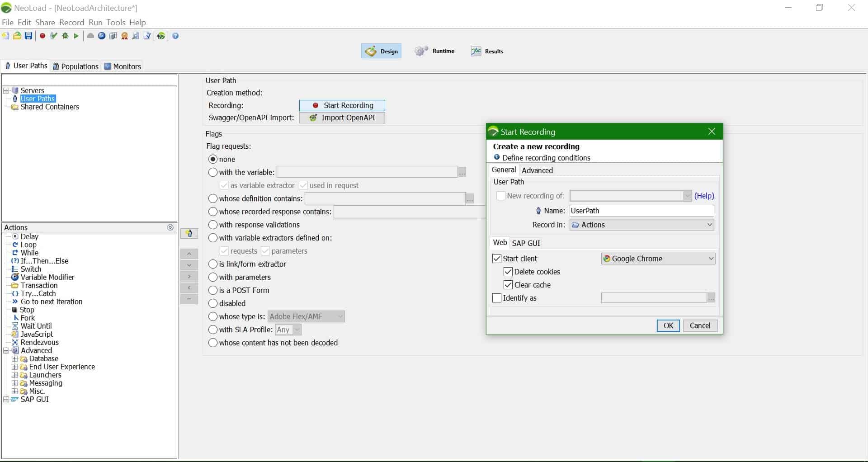This screenshot has height=462, width=868.
Task: Expand the SAP GUI actions node
Action: 6,399
